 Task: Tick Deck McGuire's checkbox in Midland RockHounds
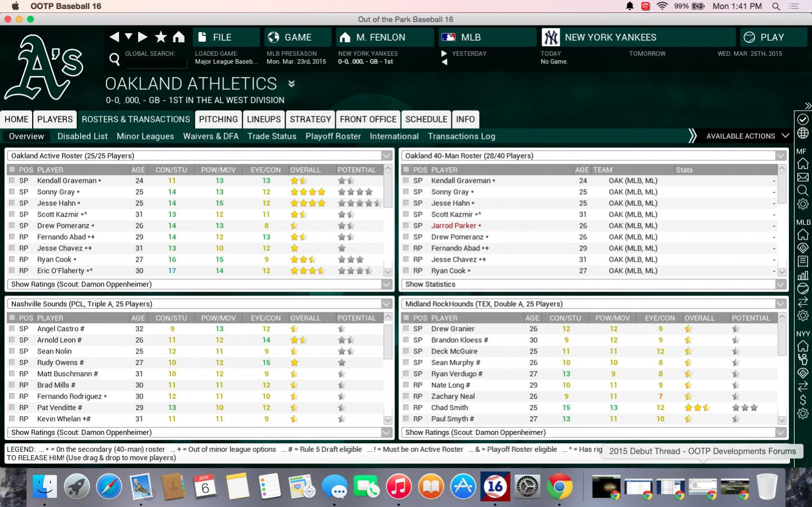pos(406,351)
